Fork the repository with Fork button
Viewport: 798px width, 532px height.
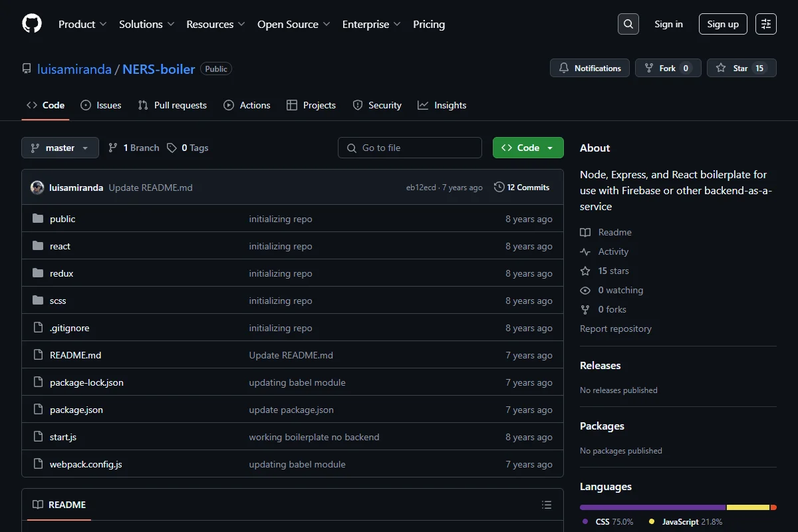point(668,68)
